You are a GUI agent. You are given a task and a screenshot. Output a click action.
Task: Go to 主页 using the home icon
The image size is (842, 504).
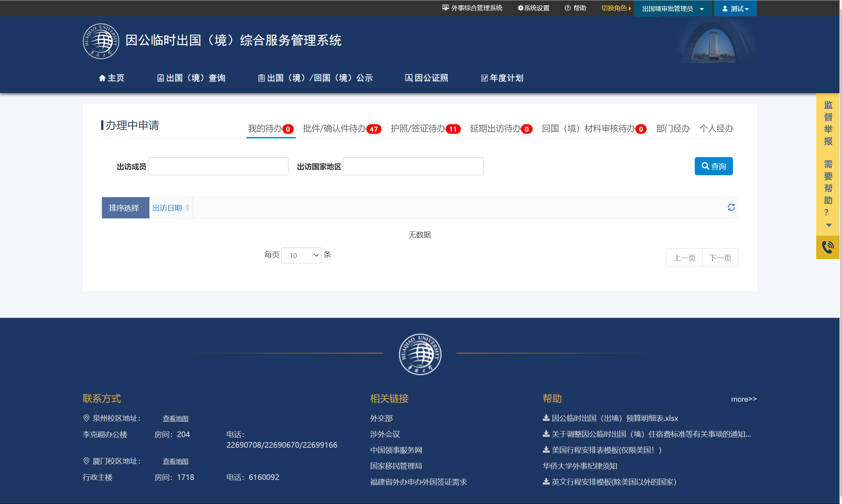coord(103,78)
